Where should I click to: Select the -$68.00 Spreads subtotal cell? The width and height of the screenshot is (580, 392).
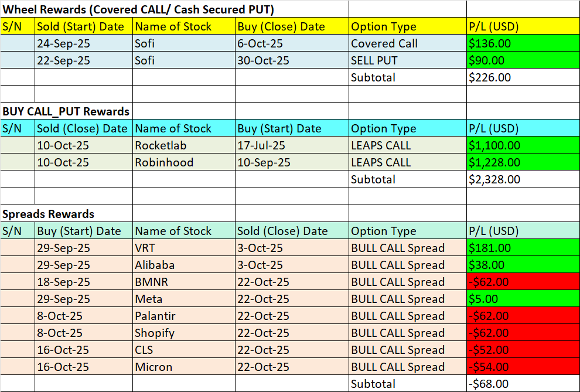pos(523,384)
